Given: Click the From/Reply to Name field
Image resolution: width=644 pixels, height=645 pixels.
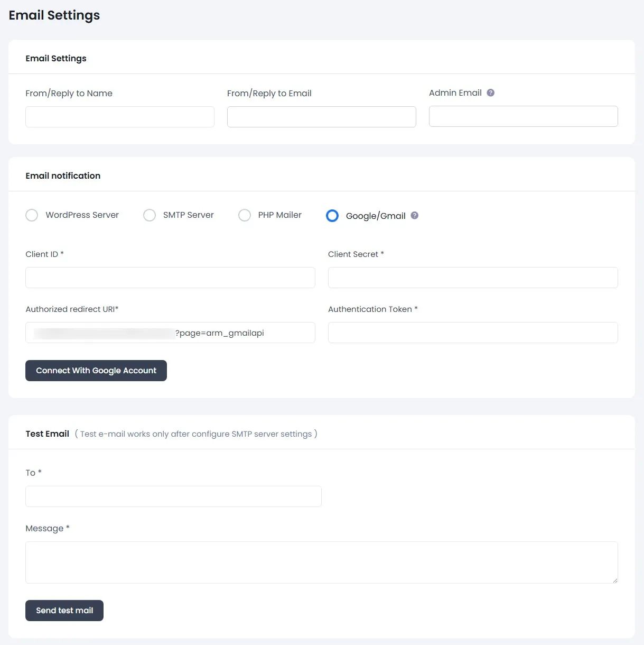Looking at the screenshot, I should 119,116.
